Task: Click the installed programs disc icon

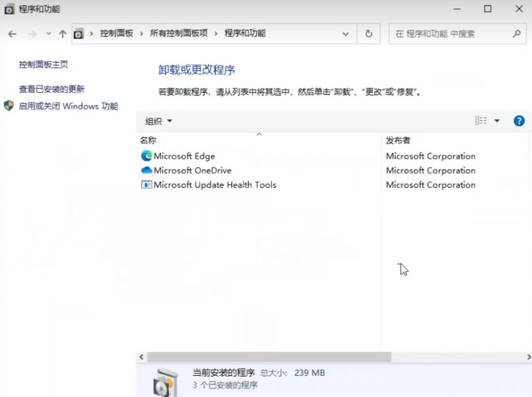Action: pos(166,383)
